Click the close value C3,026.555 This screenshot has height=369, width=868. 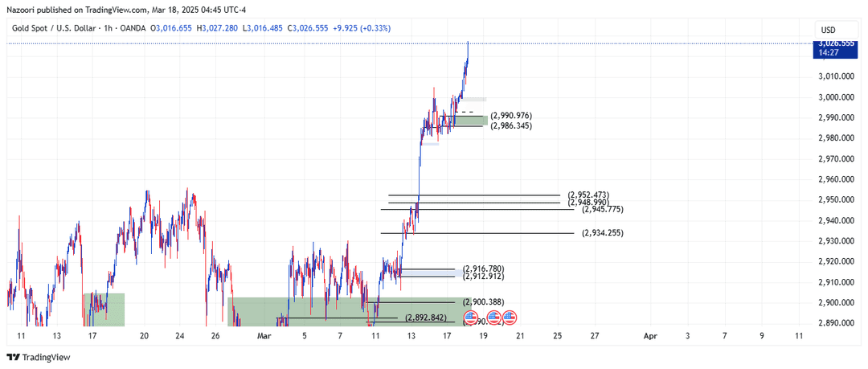point(309,27)
